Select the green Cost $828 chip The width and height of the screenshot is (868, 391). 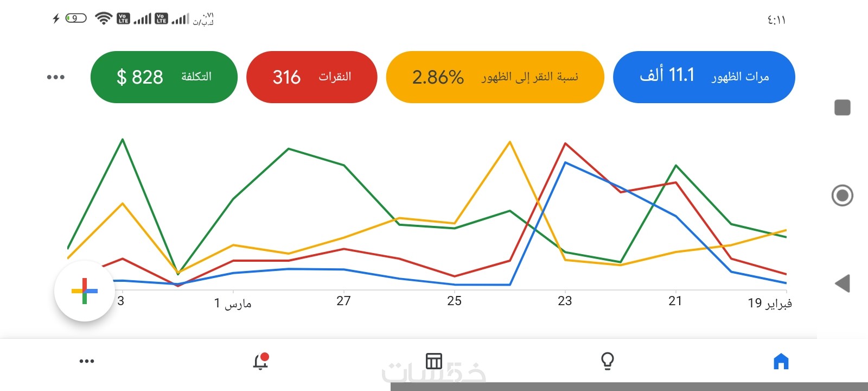tap(164, 77)
